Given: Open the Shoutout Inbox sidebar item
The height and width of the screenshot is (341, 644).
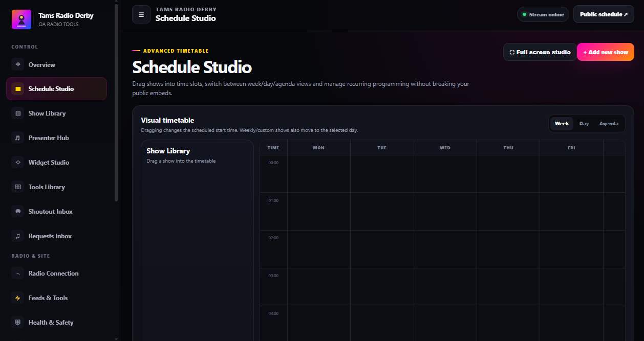Looking at the screenshot, I should pos(56,212).
